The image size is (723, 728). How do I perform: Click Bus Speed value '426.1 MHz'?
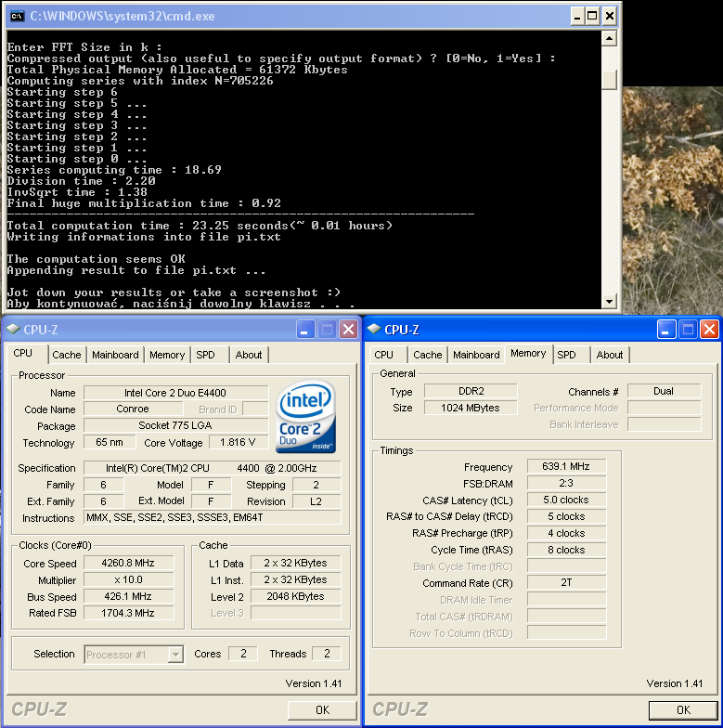pos(128,596)
